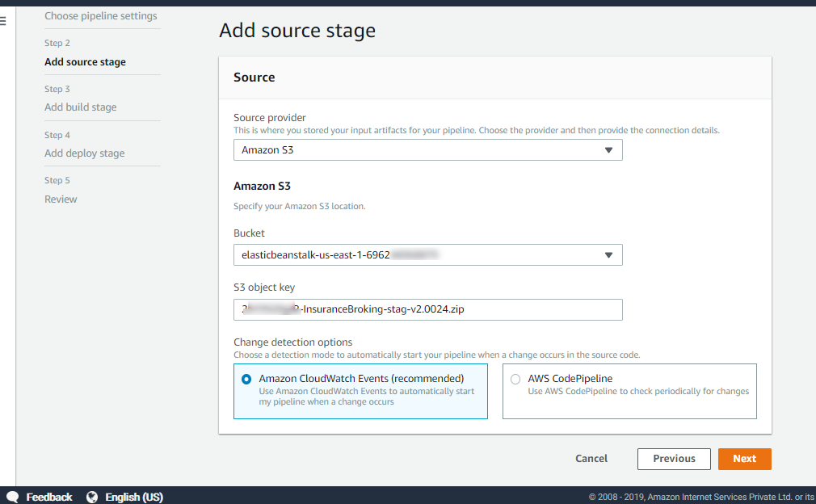Viewport: 816px width, 504px height.
Task: Click the globe language icon
Action: point(92,497)
